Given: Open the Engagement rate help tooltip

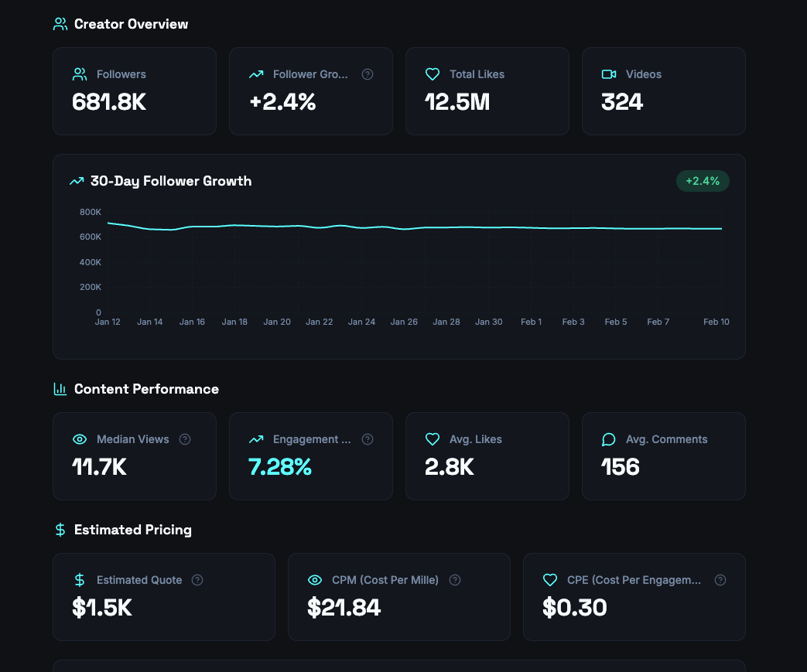Looking at the screenshot, I should (368, 438).
